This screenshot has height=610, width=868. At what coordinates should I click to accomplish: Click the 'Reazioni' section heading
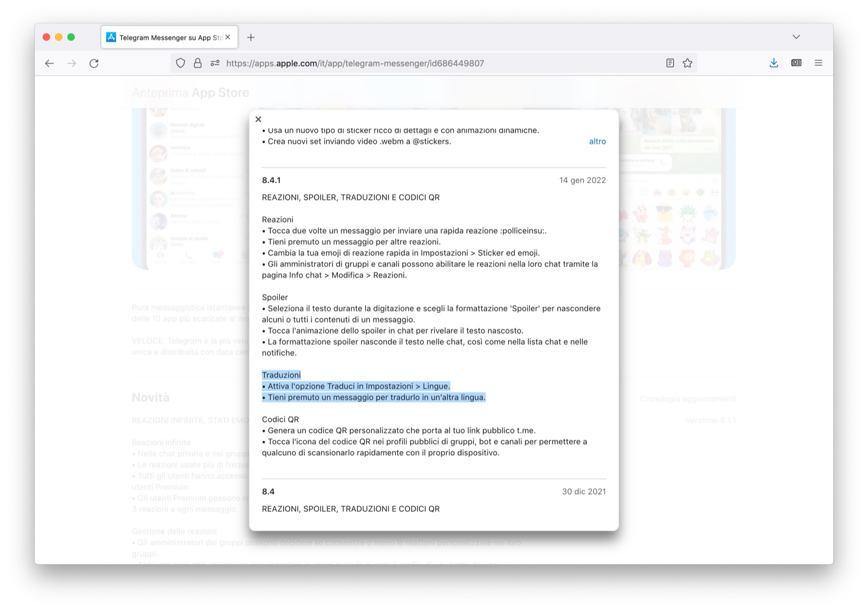(x=278, y=220)
